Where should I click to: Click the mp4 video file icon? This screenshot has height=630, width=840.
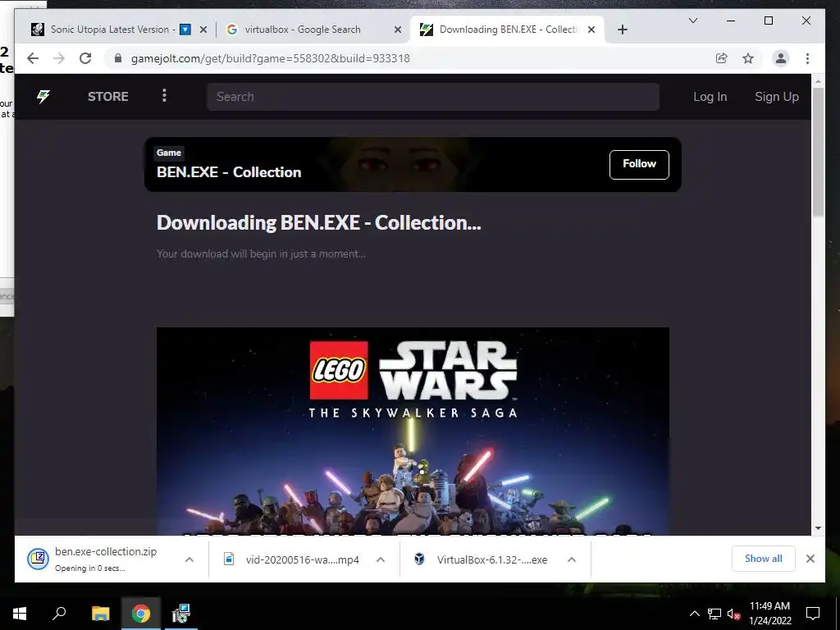point(229,559)
